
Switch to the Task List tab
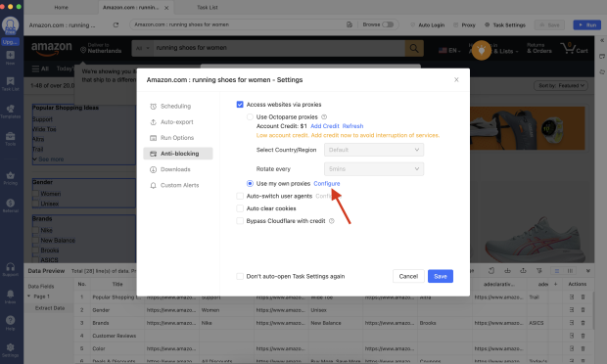208,8
